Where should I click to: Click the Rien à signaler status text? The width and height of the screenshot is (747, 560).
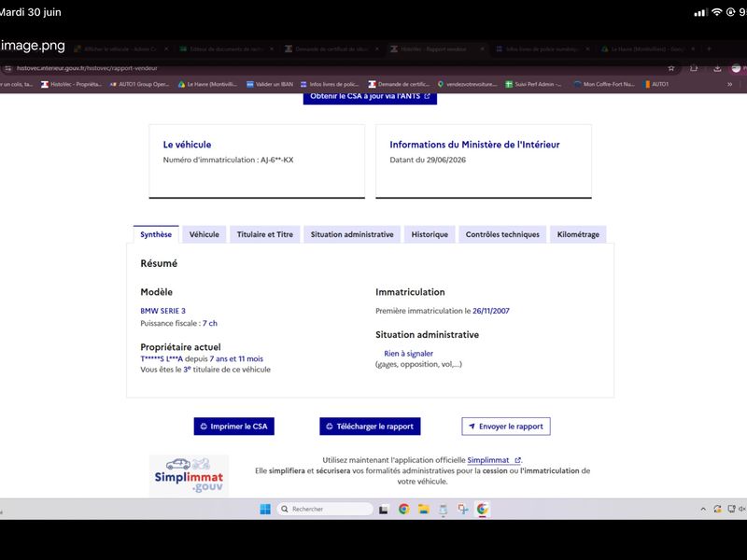pos(408,354)
